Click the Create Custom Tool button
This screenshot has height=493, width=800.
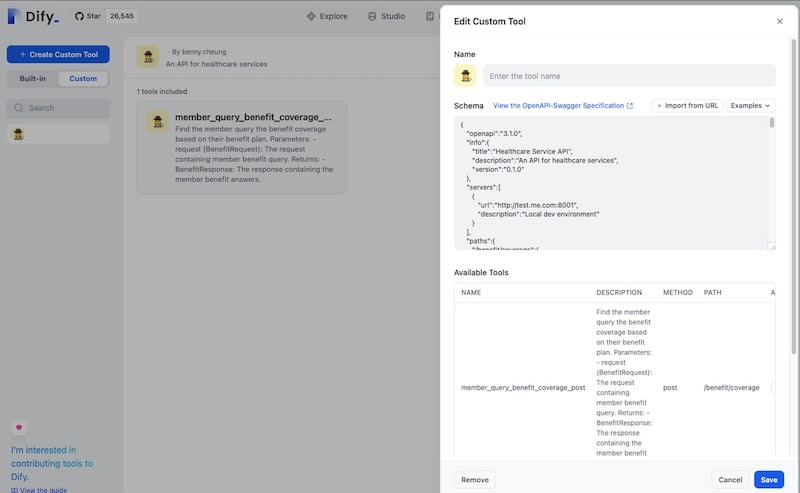tap(58, 54)
